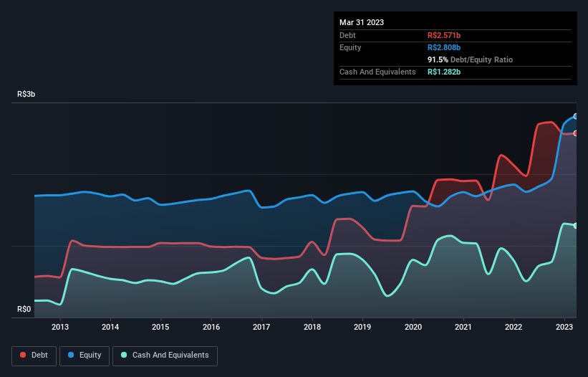588x377 pixels.
Task: Toggle the Equity series legend button
Action: 85,355
